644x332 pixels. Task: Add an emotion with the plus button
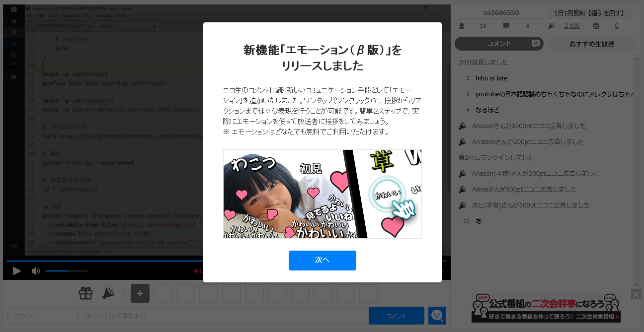click(140, 293)
